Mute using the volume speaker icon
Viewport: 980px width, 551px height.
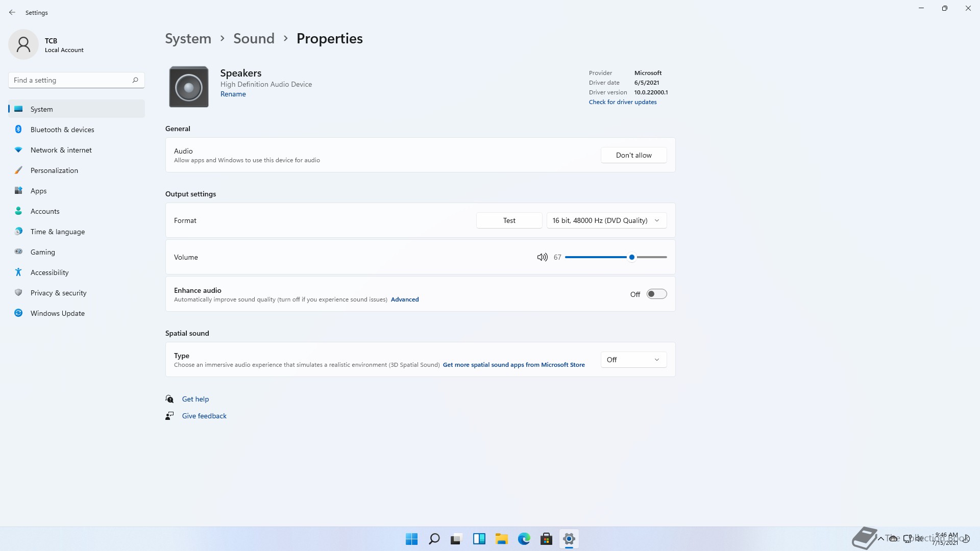coord(542,257)
